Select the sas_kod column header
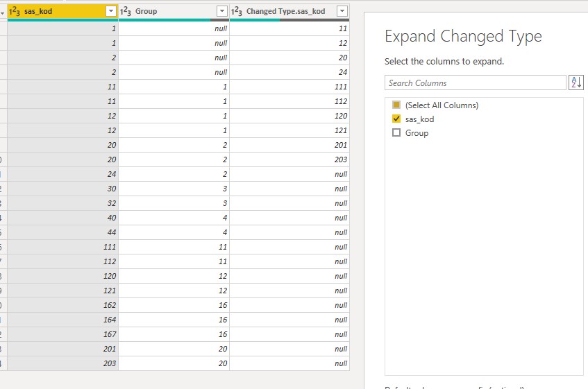This screenshot has width=588, height=389. coord(62,11)
